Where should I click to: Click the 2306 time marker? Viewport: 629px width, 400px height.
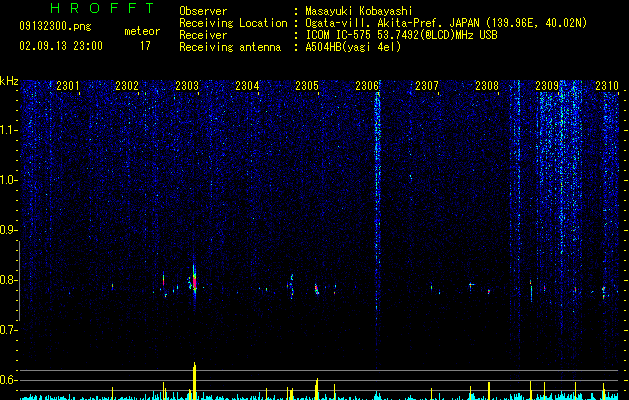[x=367, y=86]
